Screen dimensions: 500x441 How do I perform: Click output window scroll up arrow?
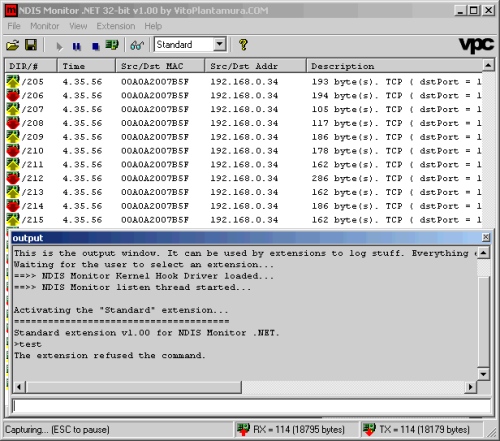(483, 253)
